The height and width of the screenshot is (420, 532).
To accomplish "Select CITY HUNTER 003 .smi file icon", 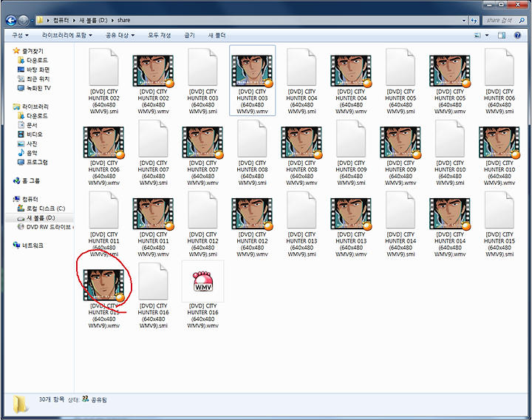I will tap(202, 67).
